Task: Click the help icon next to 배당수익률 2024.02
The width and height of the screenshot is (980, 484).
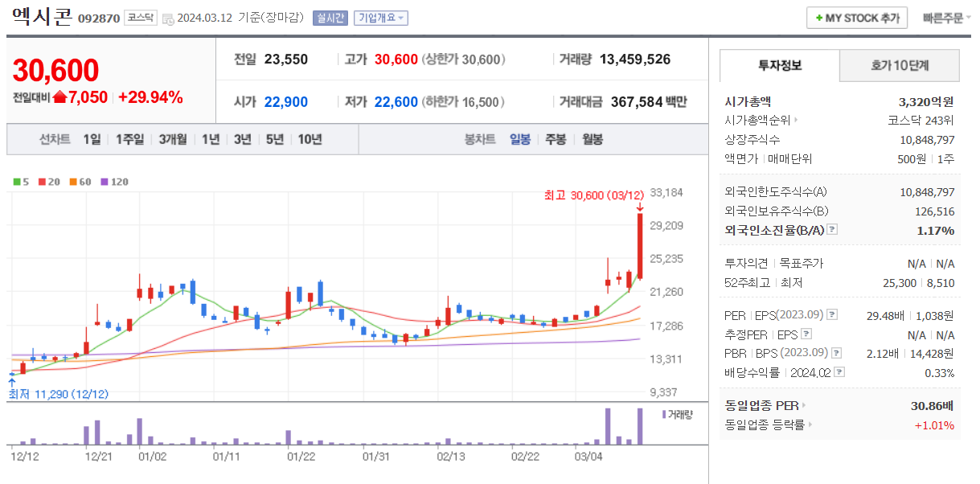Action: [839, 372]
